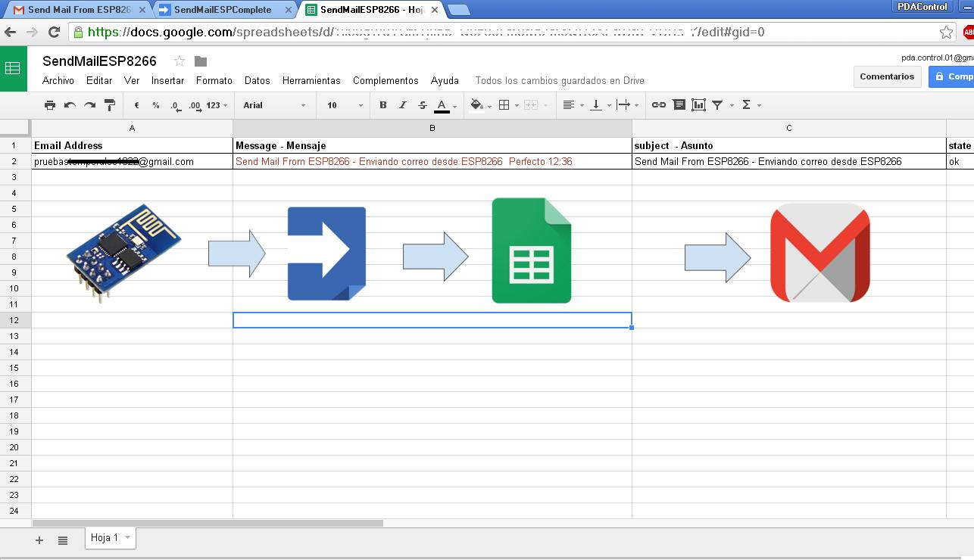This screenshot has width=974, height=560.
Task: Click cell 'subject - Asunto'
Action: click(788, 145)
